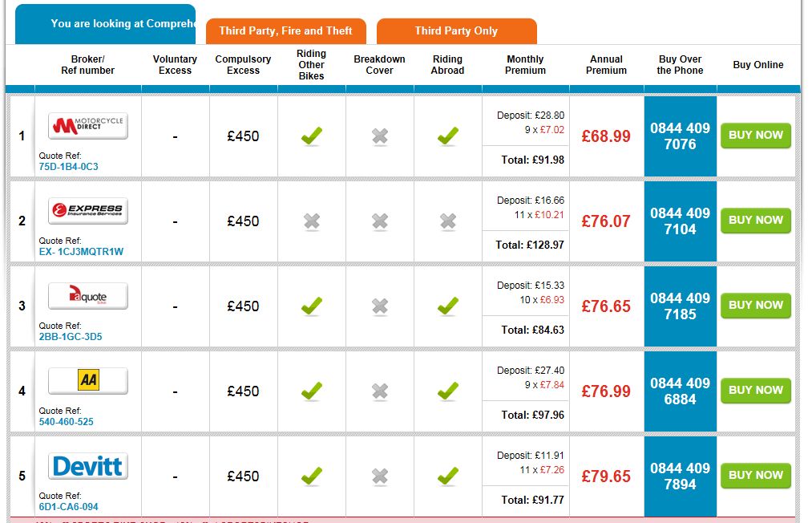This screenshot has height=523, width=812.
Task: Open quote reference 540-460-525
Action: [67, 421]
